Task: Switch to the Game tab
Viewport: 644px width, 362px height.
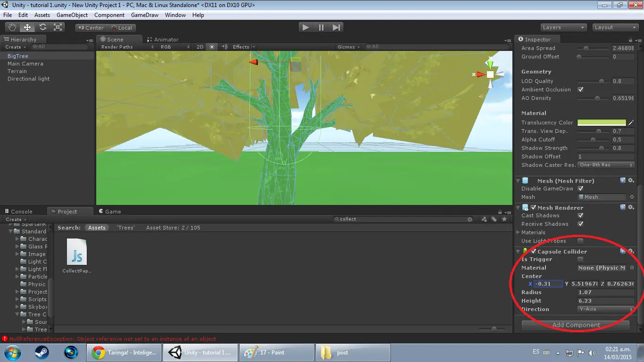Action: pyautogui.click(x=109, y=212)
